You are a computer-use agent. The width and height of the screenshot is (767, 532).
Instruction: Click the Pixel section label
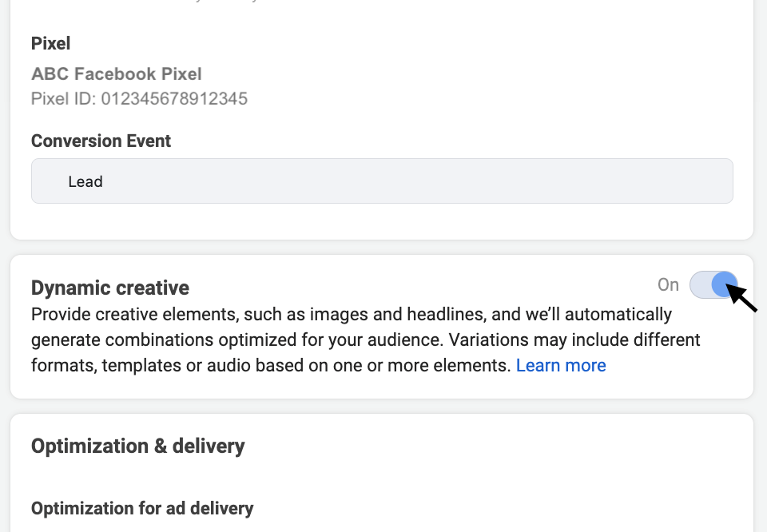pyautogui.click(x=51, y=43)
